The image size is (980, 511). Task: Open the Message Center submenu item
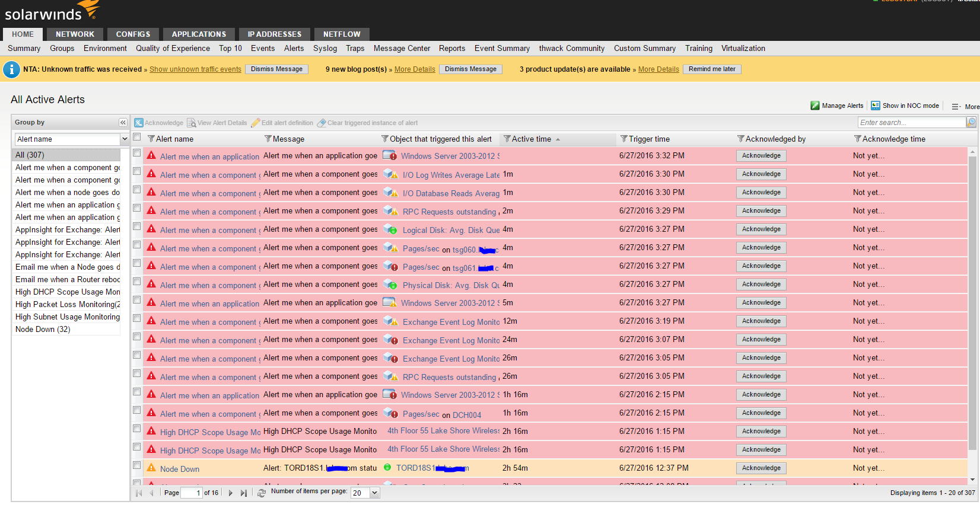[x=402, y=48]
